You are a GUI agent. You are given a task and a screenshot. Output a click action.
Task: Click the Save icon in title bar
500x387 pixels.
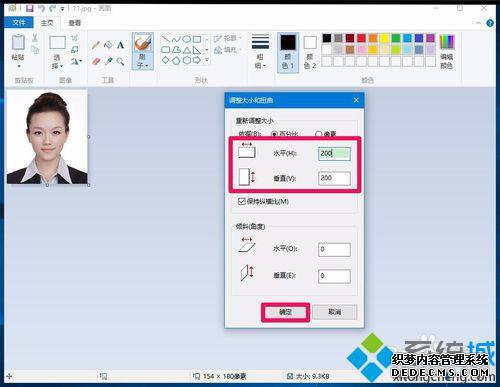pos(30,8)
